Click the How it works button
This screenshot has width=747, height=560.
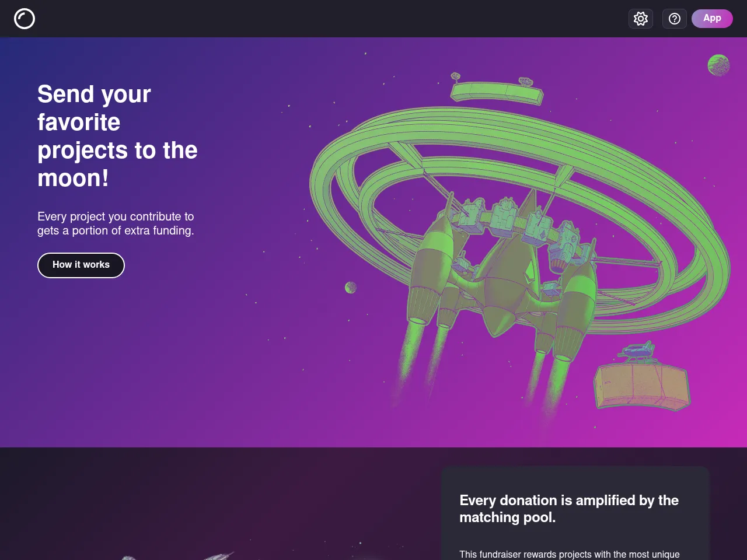coord(81,265)
